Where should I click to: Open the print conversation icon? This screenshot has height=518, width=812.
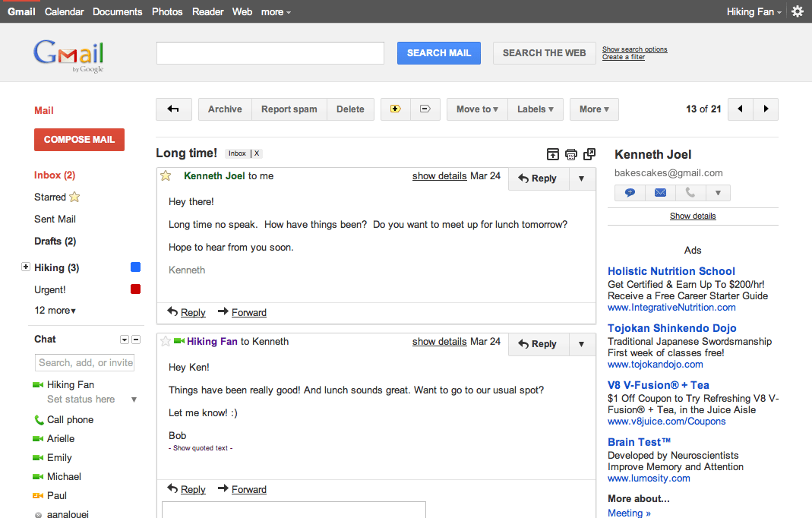[x=570, y=154]
